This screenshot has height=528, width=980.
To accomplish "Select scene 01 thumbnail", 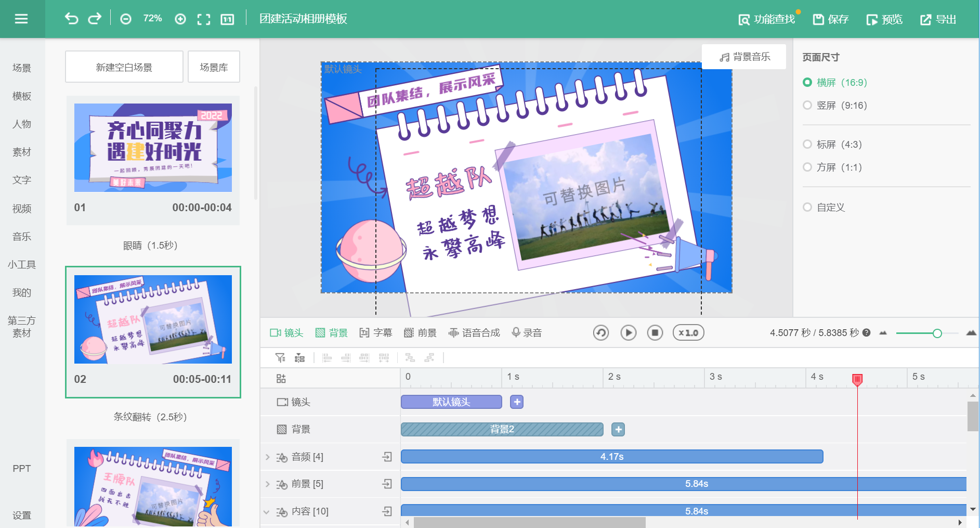I will coord(153,148).
